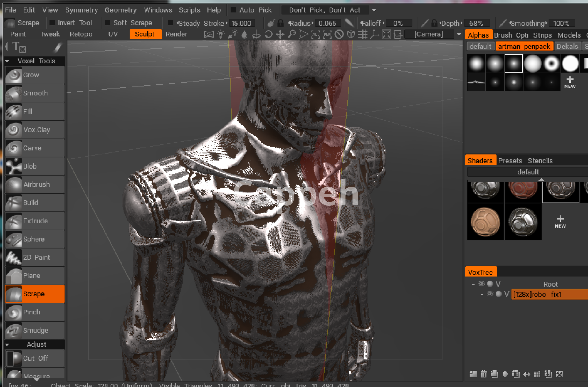Screen dimensions: 588x387
Task: Switch to the Retopo tab
Action: tap(81, 34)
